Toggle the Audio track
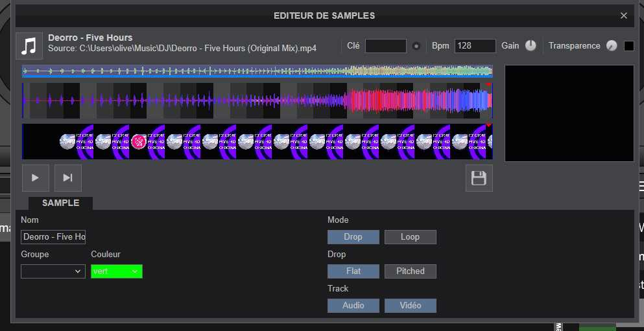The height and width of the screenshot is (331, 644). click(x=353, y=306)
